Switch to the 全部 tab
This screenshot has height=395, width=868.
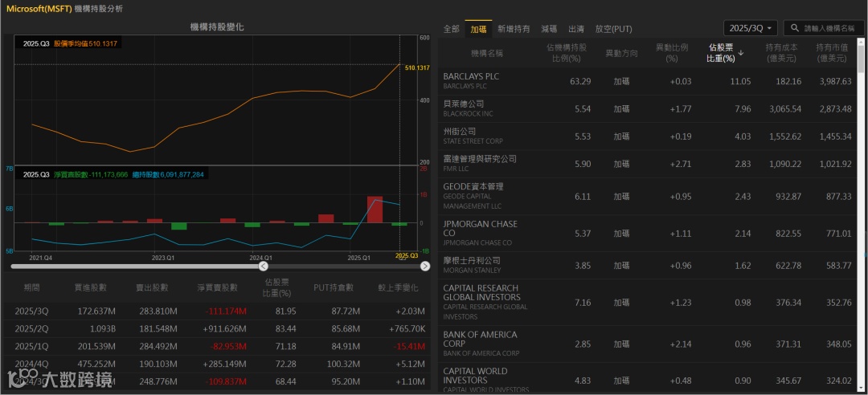coord(451,29)
